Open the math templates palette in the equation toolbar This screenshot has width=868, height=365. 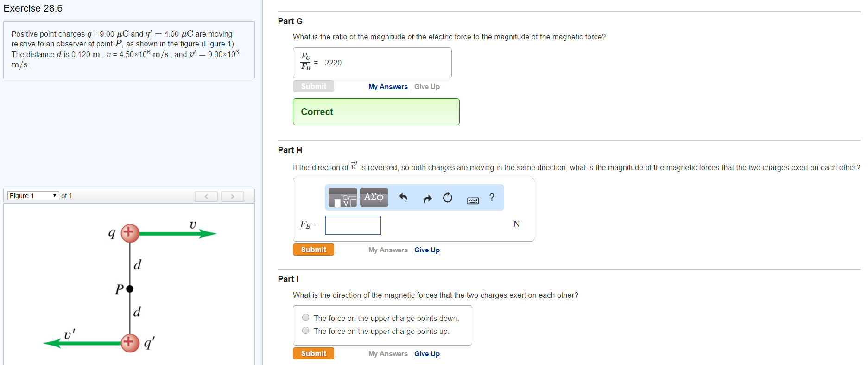342,197
